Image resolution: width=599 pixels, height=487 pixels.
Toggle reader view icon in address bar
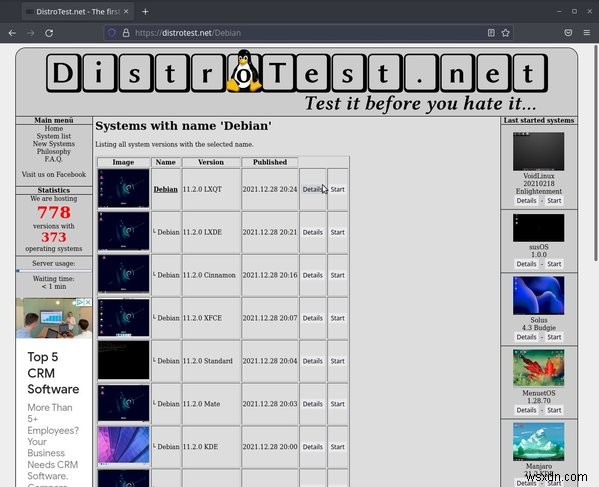tap(491, 33)
